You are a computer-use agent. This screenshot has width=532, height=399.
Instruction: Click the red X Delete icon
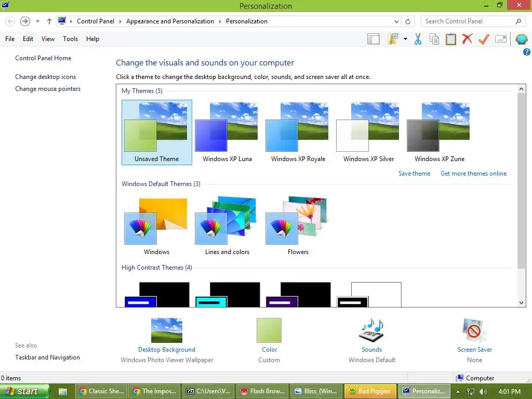click(467, 38)
